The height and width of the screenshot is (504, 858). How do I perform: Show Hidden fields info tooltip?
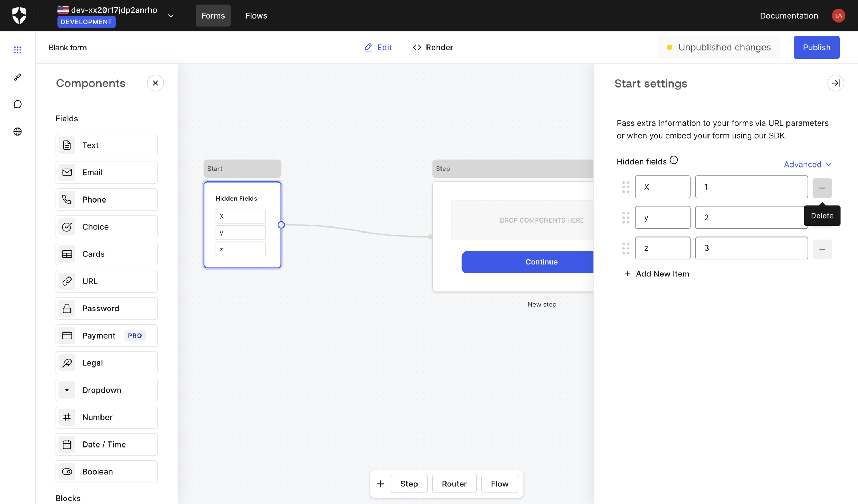click(674, 160)
